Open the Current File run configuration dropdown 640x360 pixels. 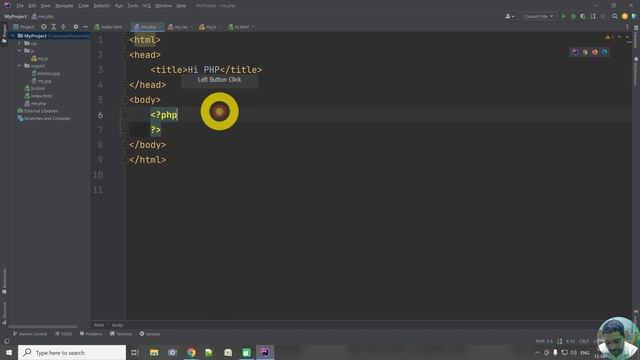[538, 16]
